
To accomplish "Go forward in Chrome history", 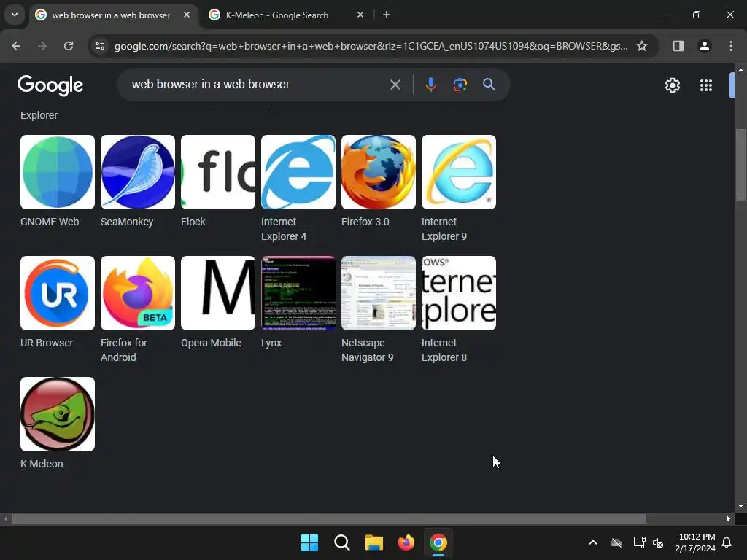I will coord(42,46).
